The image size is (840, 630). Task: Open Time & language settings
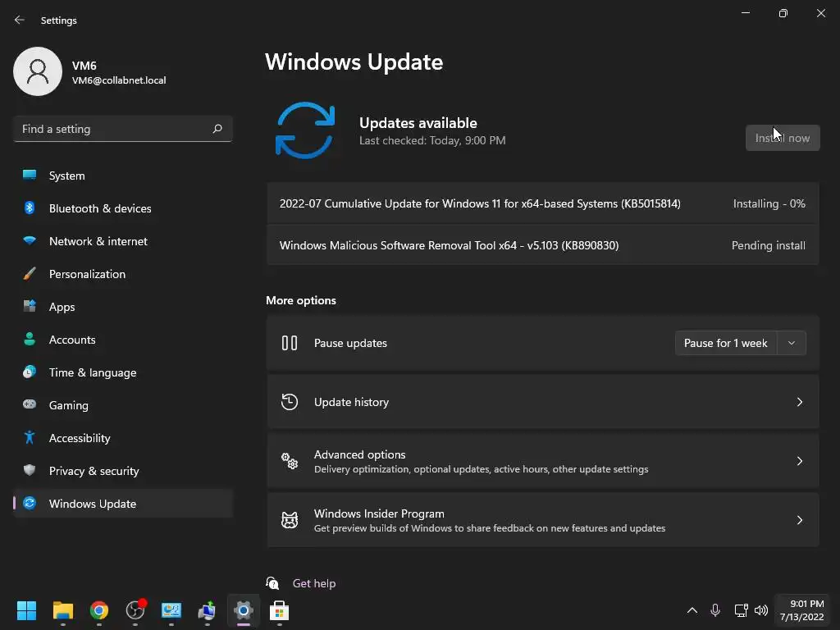tap(123, 372)
